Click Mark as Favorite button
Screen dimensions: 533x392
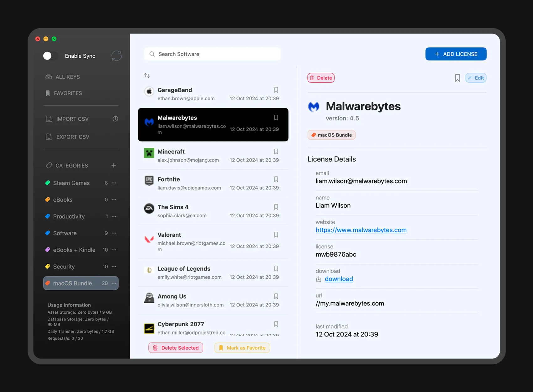click(x=242, y=348)
